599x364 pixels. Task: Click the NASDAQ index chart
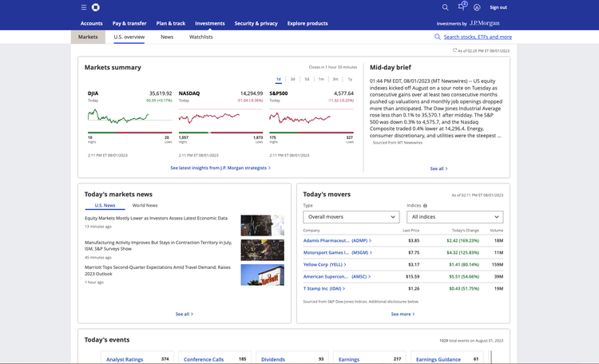click(220, 116)
